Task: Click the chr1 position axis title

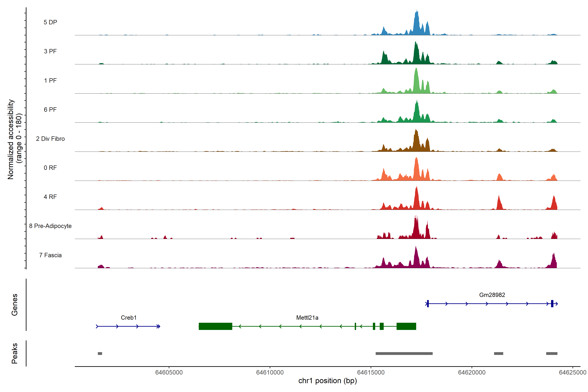Action: click(327, 381)
